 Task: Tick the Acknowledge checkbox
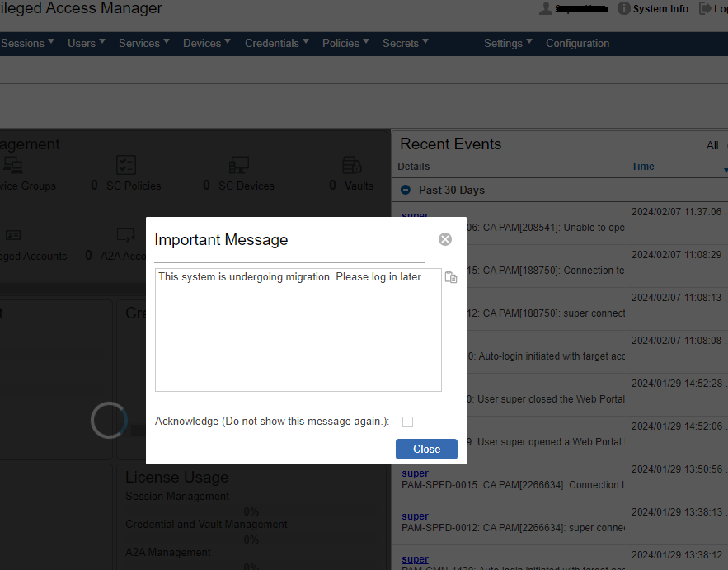(x=407, y=422)
